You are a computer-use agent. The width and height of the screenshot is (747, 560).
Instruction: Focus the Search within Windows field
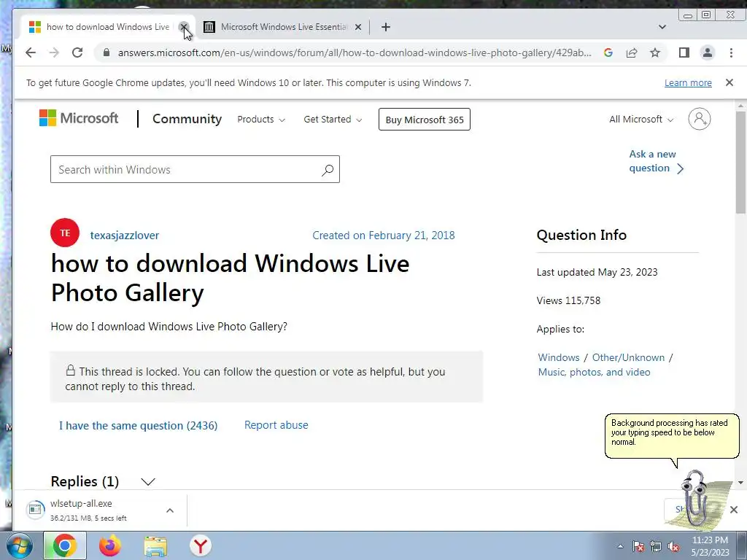(x=195, y=169)
